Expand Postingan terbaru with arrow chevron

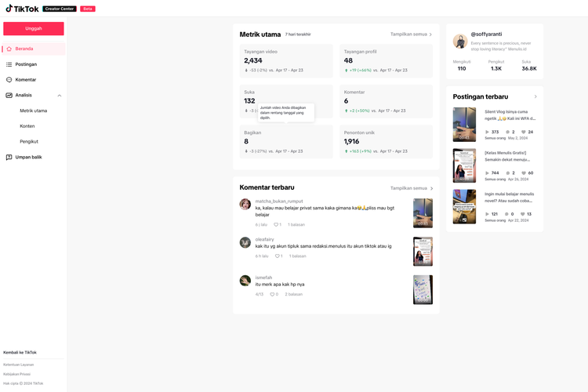click(x=535, y=96)
